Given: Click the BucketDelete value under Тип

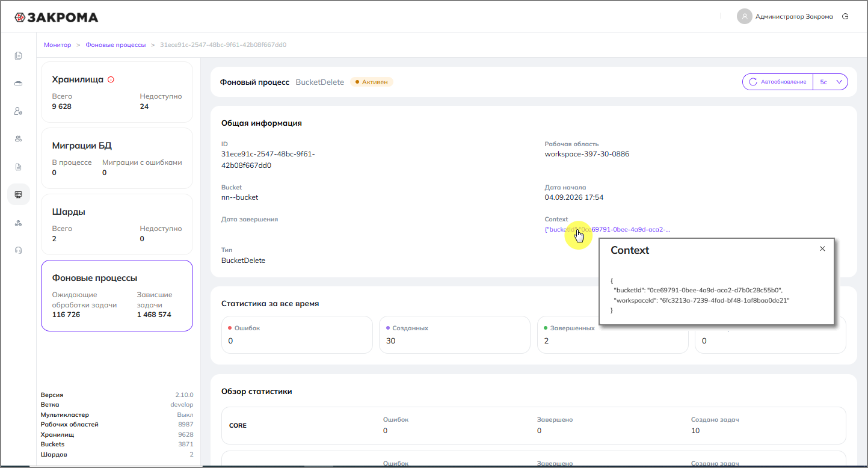Looking at the screenshot, I should pos(243,260).
